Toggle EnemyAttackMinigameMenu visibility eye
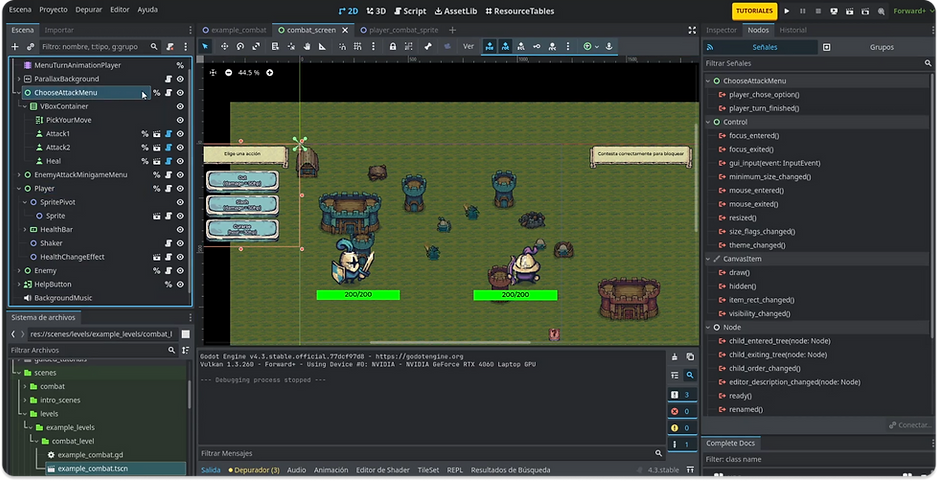This screenshot has height=481, width=938. (180, 175)
